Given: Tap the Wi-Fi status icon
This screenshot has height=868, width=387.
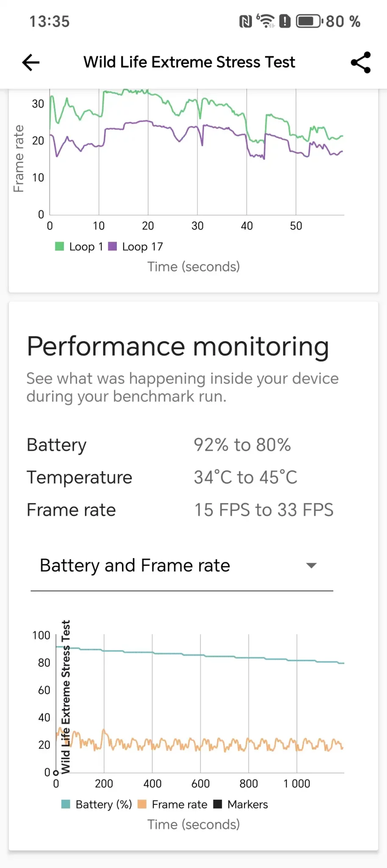Looking at the screenshot, I should [x=266, y=21].
